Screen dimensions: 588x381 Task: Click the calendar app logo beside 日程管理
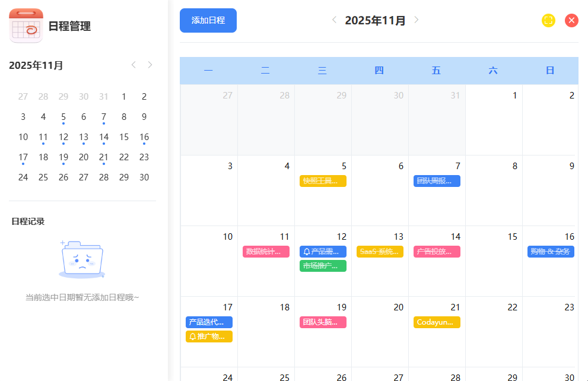26,26
